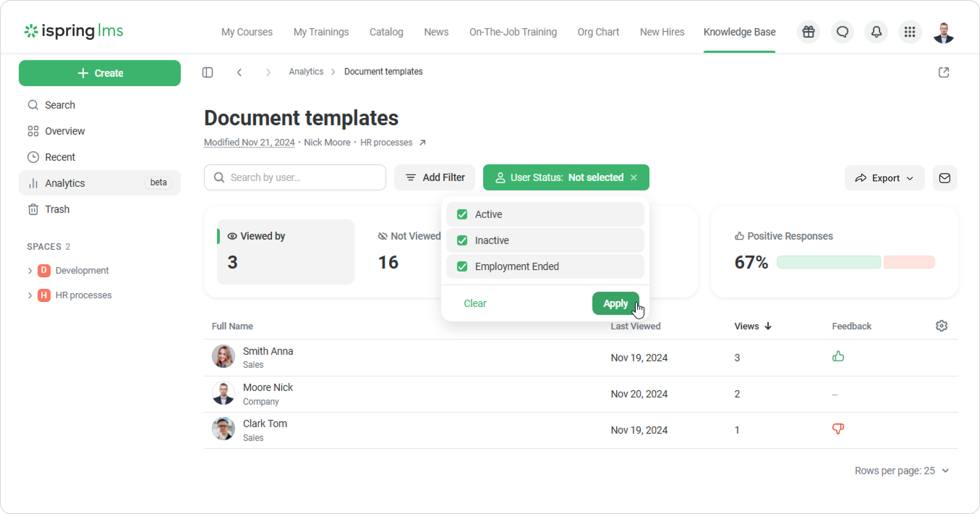Open the apps grid menu
The image size is (980, 514).
pos(910,32)
